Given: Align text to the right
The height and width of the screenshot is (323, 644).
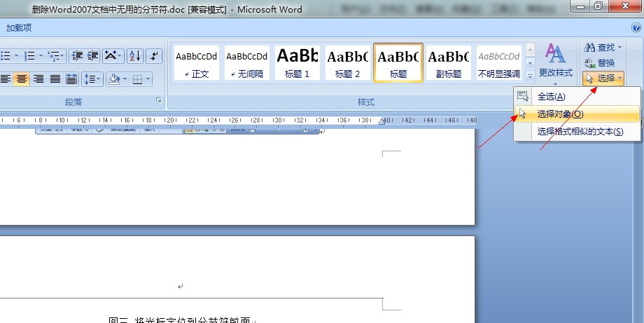Looking at the screenshot, I should coord(38,79).
